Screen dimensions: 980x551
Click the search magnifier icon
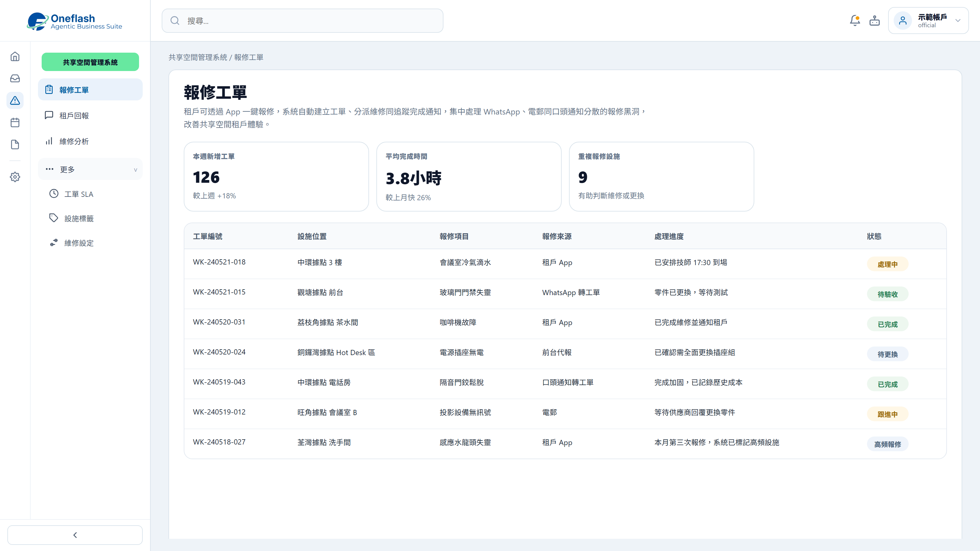pyautogui.click(x=175, y=21)
